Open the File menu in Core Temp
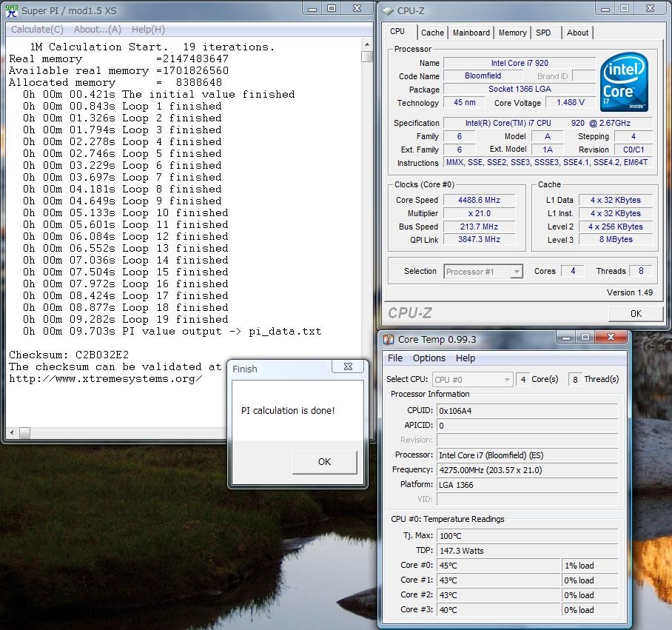Screen dimensions: 672x630 [x=395, y=358]
